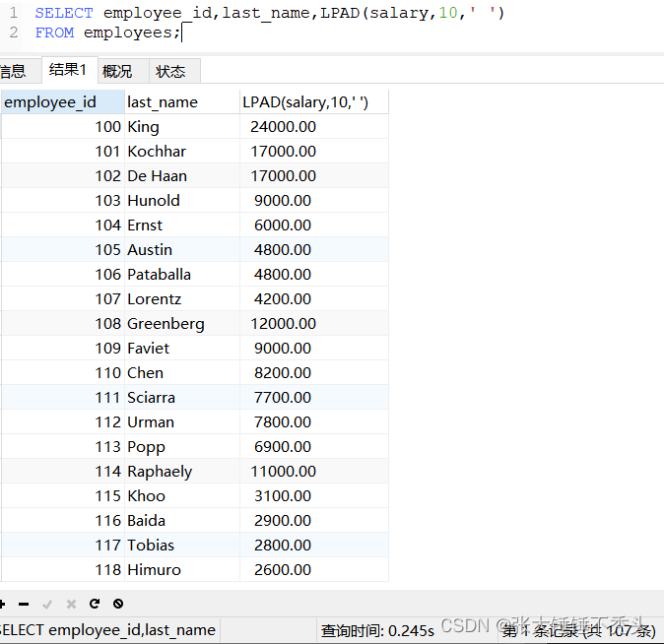Click salary cell 6000.00
The width and height of the screenshot is (664, 644).
(x=314, y=225)
